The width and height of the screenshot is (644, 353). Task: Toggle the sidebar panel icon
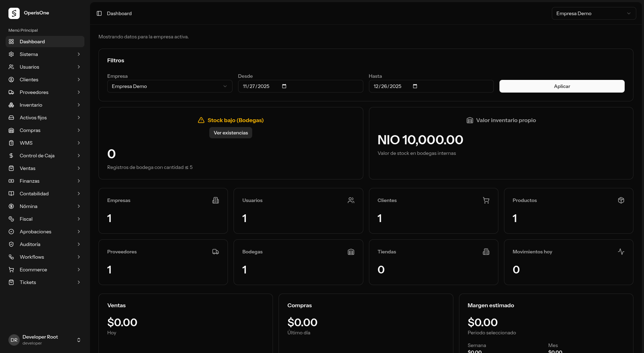click(99, 13)
